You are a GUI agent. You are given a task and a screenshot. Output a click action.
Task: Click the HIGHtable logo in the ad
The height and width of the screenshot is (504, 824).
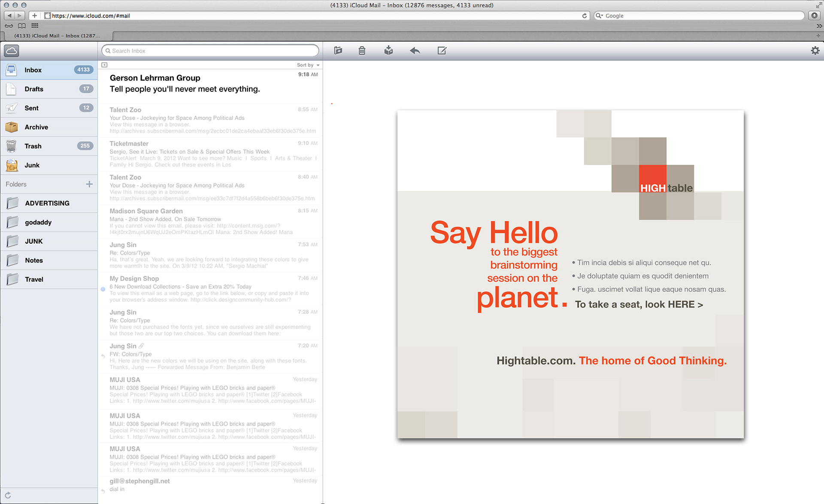click(666, 188)
